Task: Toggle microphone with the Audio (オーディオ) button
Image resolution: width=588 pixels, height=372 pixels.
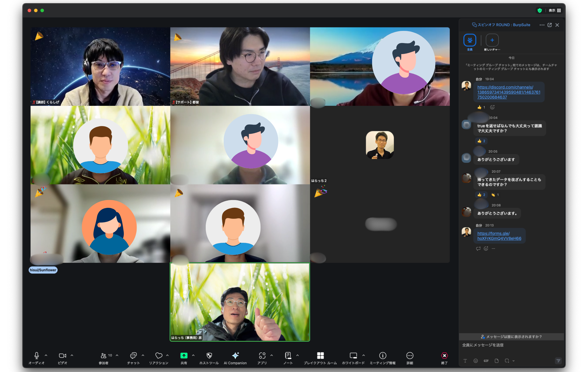Action: [x=37, y=356]
